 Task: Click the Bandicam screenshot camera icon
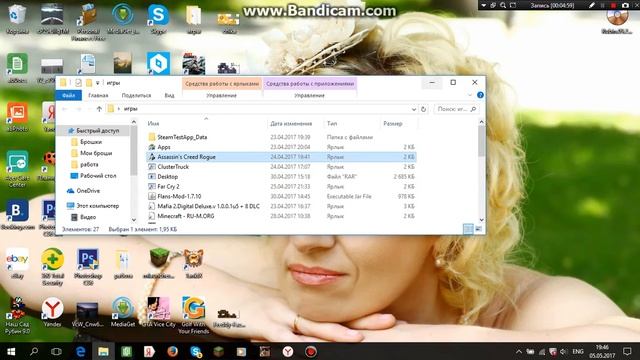coord(625,5)
